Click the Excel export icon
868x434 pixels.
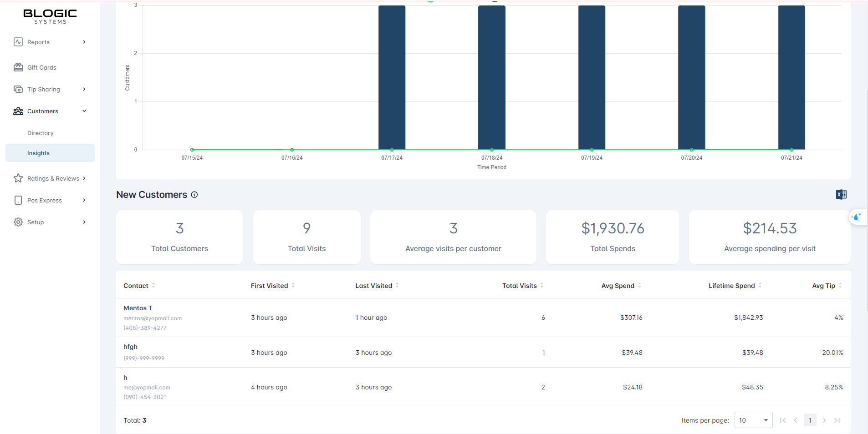point(841,195)
